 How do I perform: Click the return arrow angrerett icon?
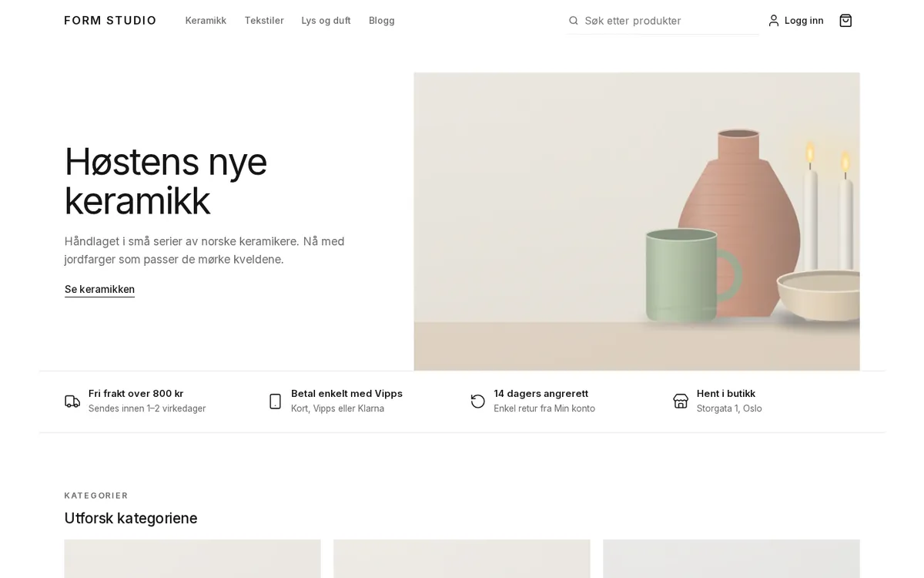tap(478, 401)
